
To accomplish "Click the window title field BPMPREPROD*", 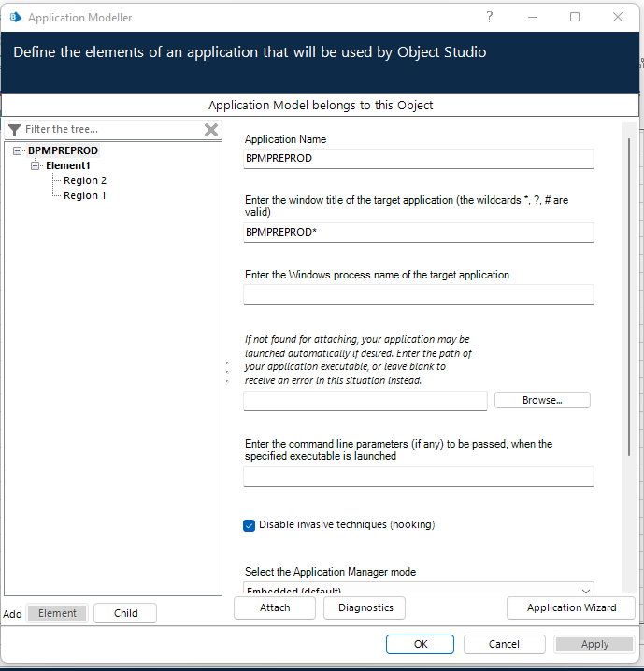I will (x=419, y=232).
